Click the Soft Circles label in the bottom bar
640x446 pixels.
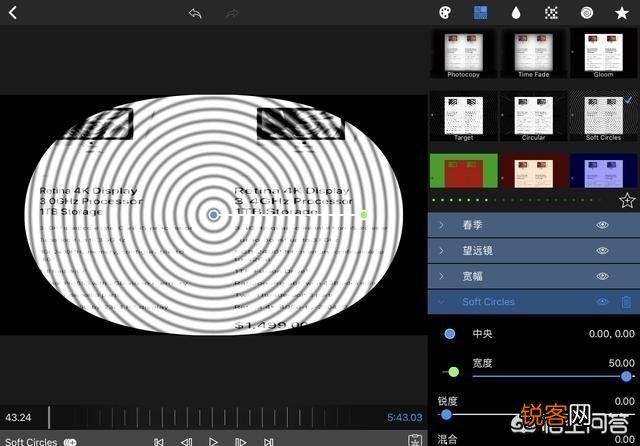tap(31, 442)
